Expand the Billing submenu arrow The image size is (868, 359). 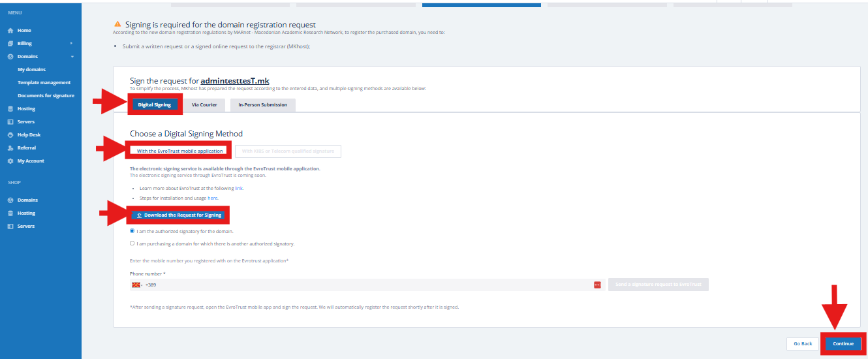click(71, 44)
